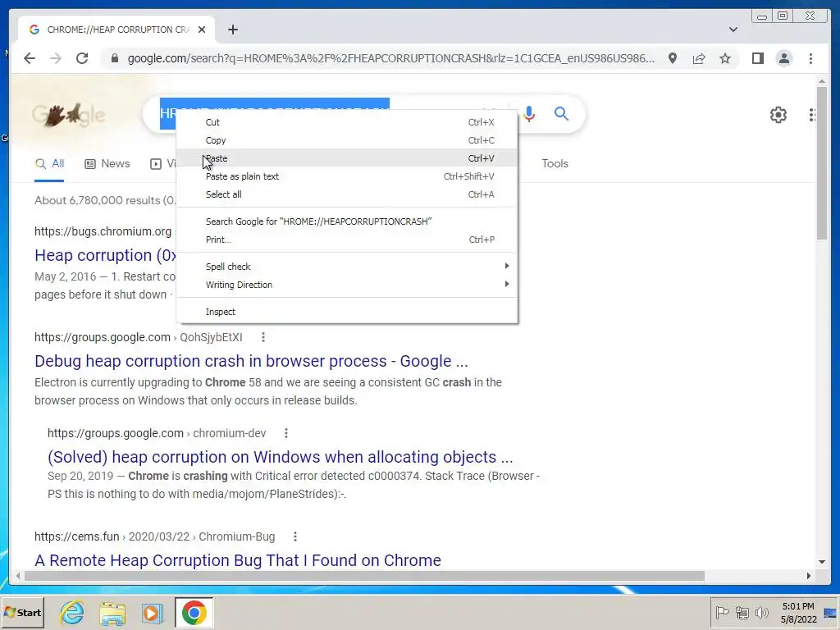
Task: Choose Inspect from the context menu
Action: 347,312
